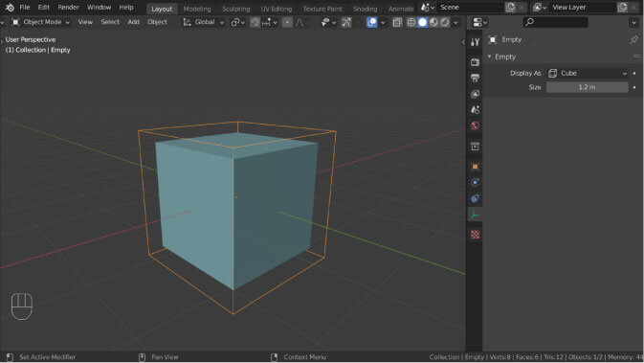Open the Object properties tab
The height and width of the screenshot is (363, 644).
pos(476,167)
